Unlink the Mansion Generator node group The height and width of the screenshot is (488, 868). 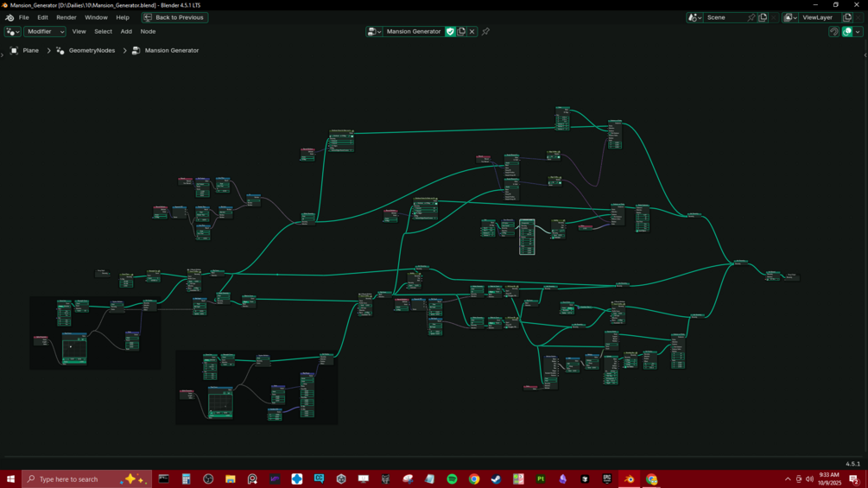tap(472, 32)
